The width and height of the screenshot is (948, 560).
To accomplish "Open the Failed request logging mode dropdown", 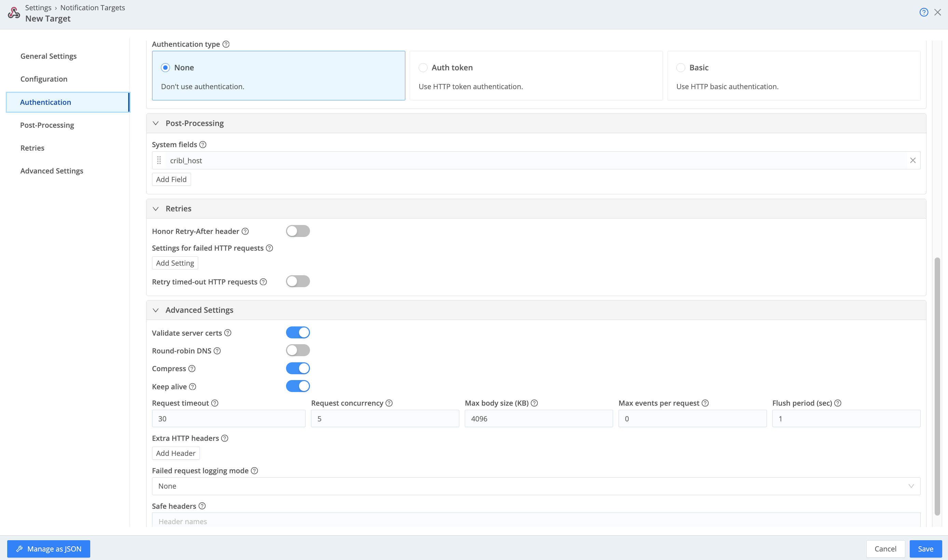I will coord(536,486).
